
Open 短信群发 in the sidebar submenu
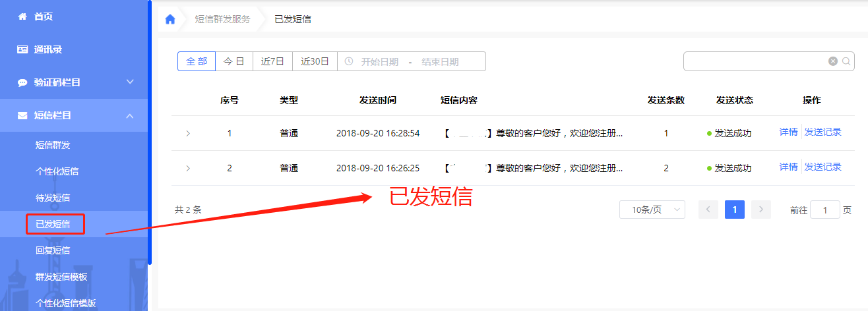pos(53,145)
